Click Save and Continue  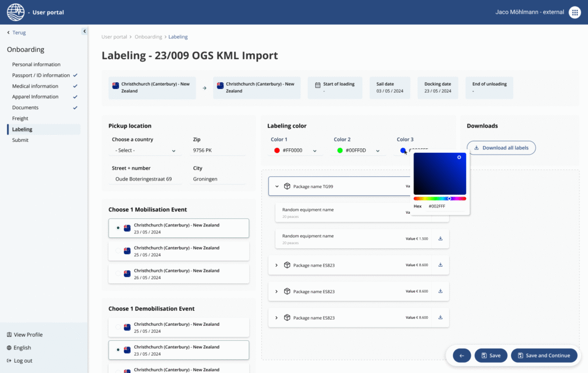tap(544, 355)
